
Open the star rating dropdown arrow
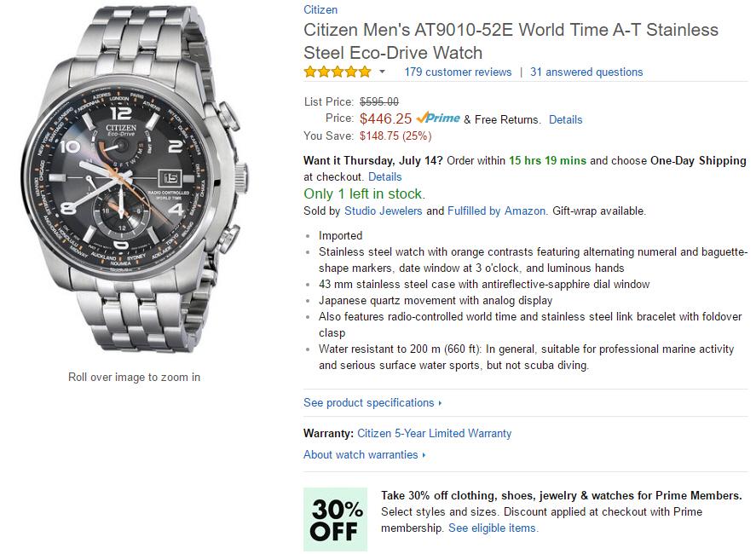pyautogui.click(x=382, y=72)
